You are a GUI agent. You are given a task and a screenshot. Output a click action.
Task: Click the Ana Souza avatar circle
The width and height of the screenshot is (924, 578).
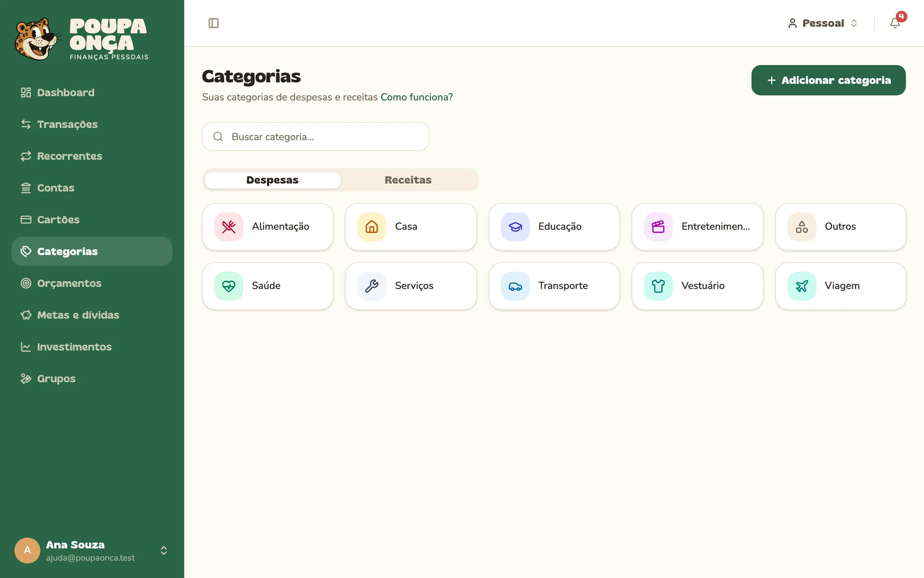[x=27, y=550]
